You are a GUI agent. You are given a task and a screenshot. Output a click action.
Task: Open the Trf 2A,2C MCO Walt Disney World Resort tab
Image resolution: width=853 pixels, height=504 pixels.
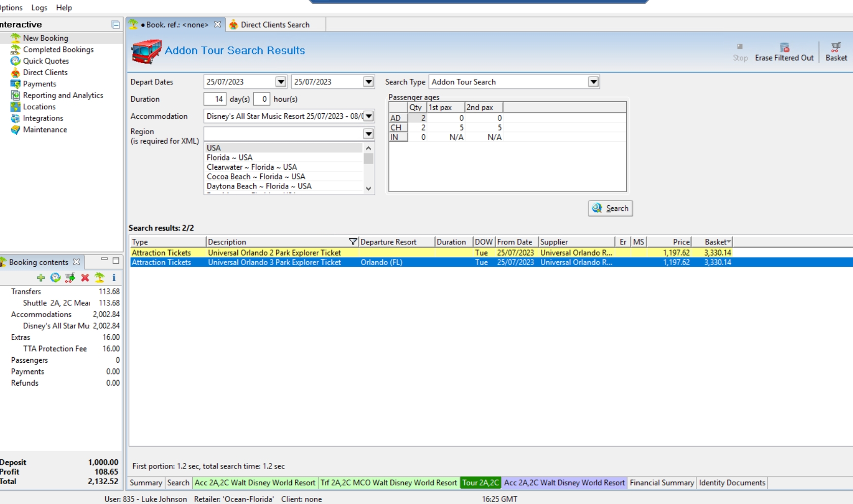point(389,483)
